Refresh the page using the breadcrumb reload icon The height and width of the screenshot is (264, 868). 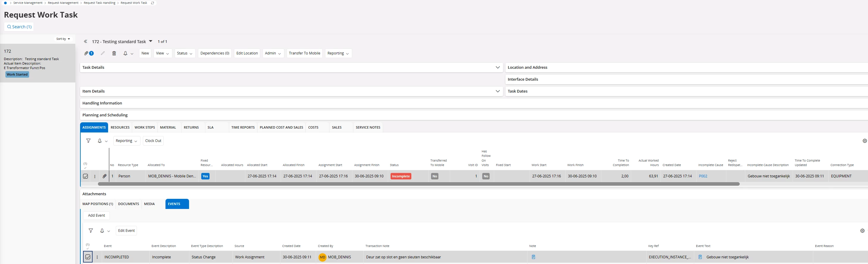tap(153, 3)
